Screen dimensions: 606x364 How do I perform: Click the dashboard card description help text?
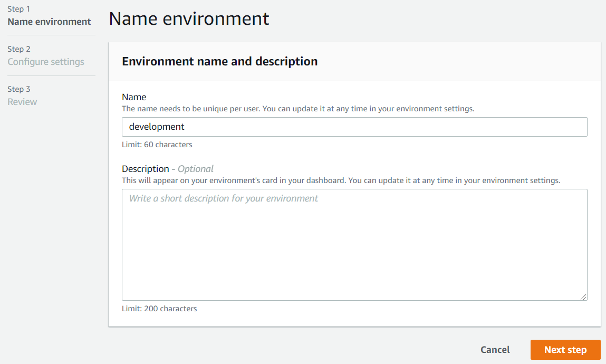[x=341, y=180]
